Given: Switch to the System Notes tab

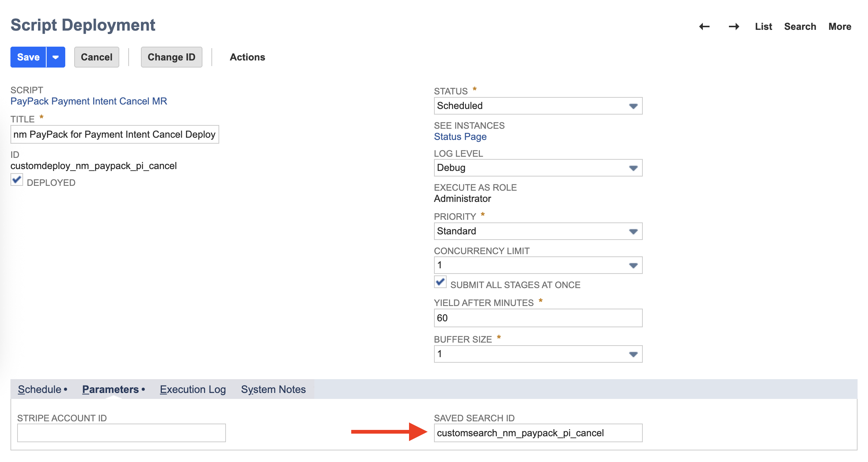Looking at the screenshot, I should (x=273, y=389).
